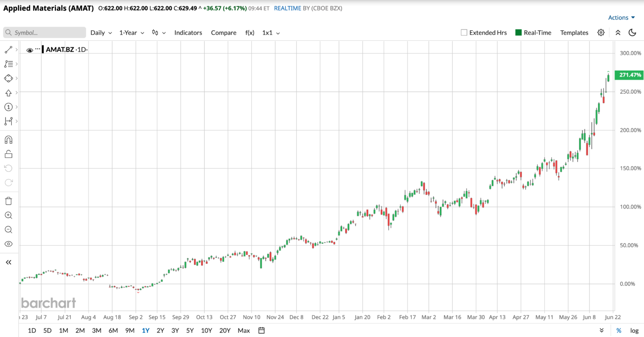
Task: Open the Fibonacci retracement tools
Action: tap(8, 64)
